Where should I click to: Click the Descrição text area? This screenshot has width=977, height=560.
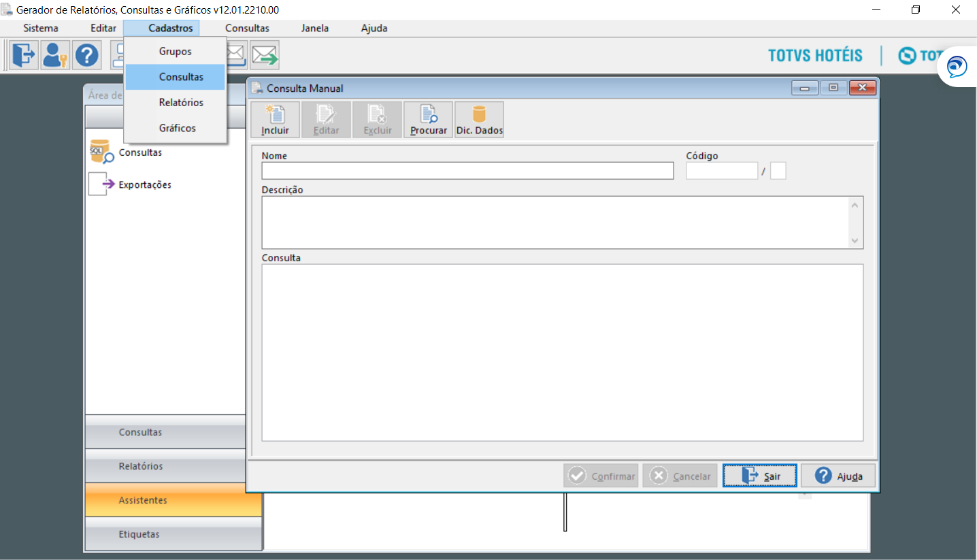(x=555, y=223)
